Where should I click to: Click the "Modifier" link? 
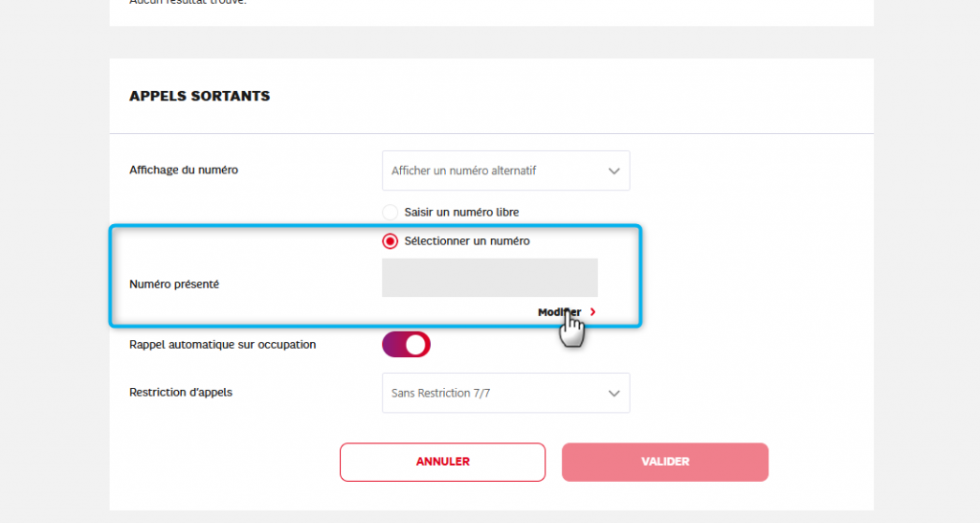coord(559,312)
